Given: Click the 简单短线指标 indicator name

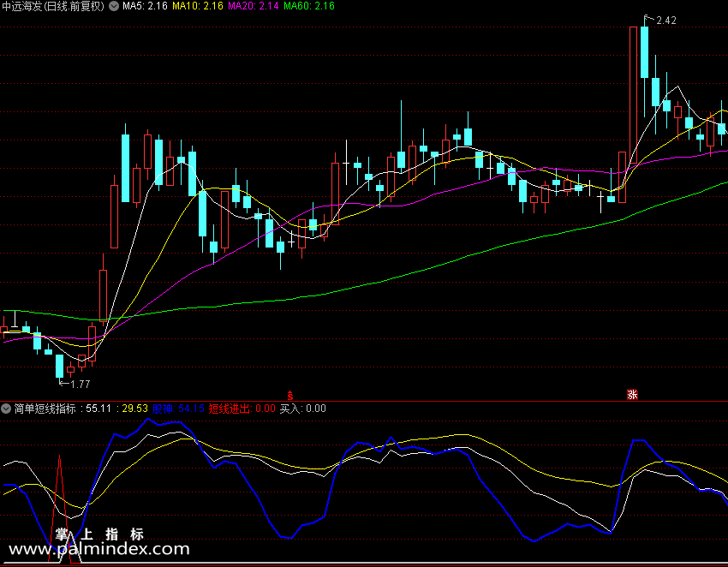Looking at the screenshot, I should pyautogui.click(x=45, y=409).
